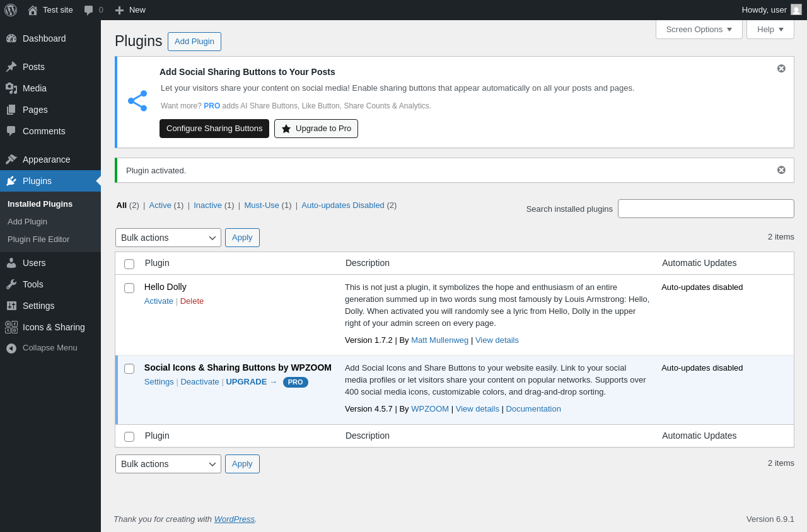Viewport: 807px width, 532px height.
Task: Click the Tools wrench icon
Action: 11,284
